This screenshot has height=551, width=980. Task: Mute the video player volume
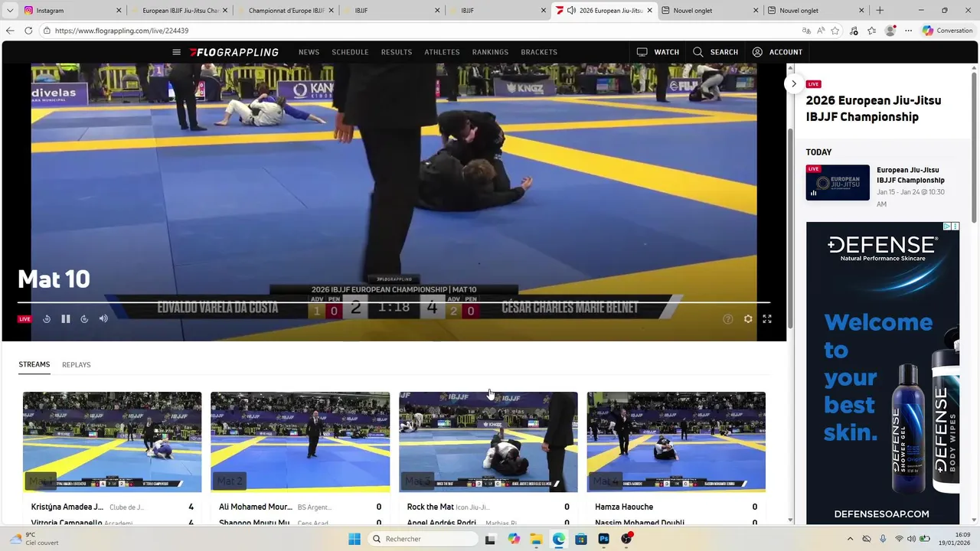pyautogui.click(x=103, y=319)
